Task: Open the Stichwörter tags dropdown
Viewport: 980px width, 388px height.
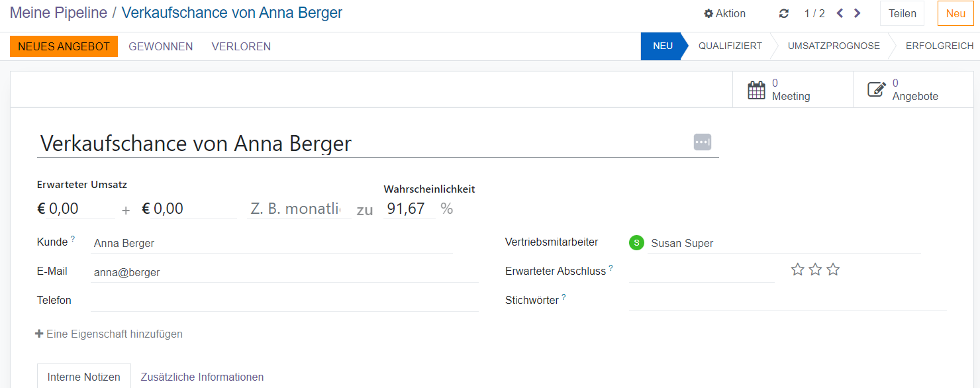Action: tap(787, 301)
